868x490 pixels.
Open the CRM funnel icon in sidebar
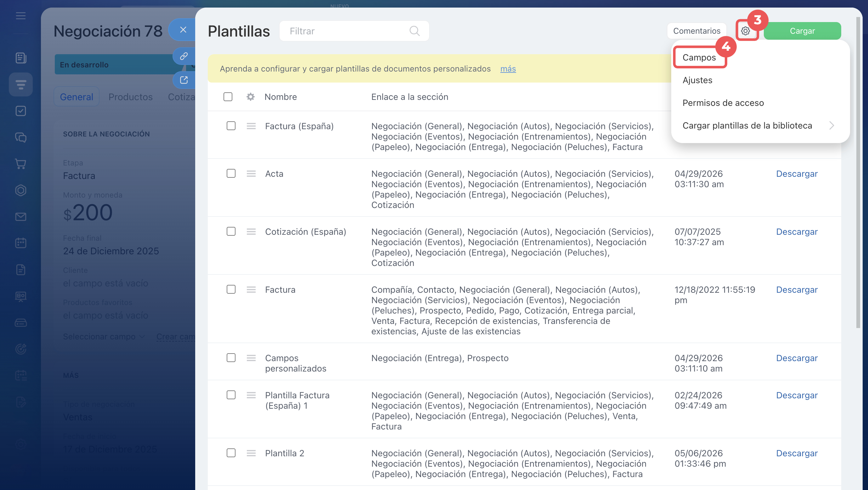(x=20, y=84)
